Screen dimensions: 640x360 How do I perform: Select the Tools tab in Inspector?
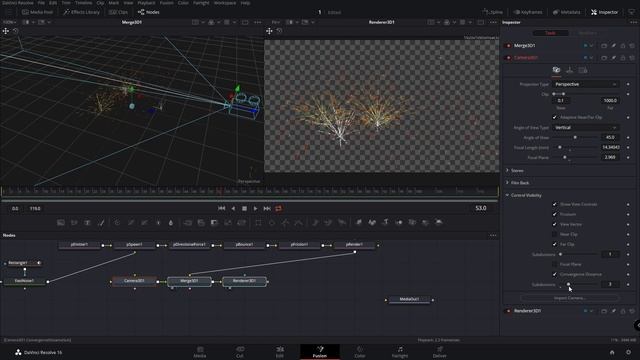550,33
